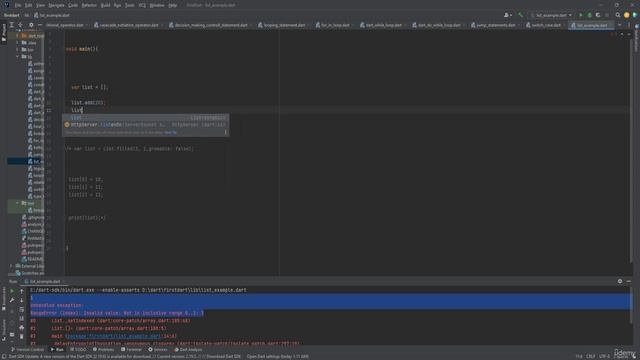
Task: Open Dart Analysis tool window
Action: (189, 349)
